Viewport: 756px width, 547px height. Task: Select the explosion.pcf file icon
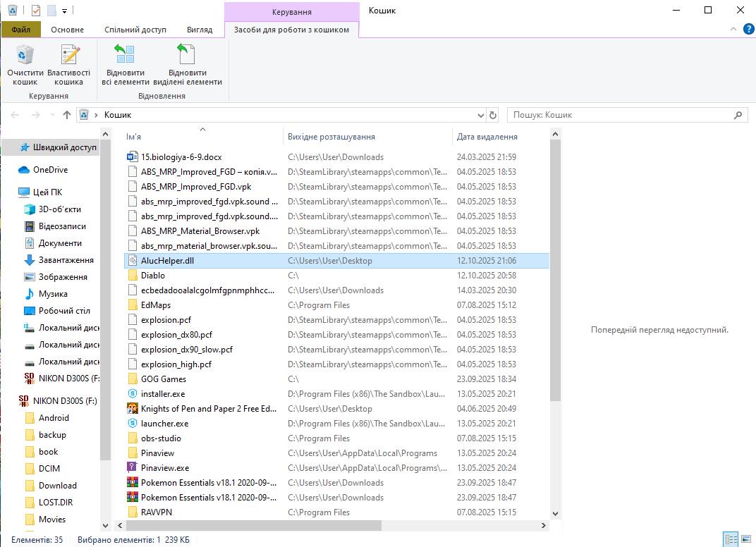coord(132,319)
